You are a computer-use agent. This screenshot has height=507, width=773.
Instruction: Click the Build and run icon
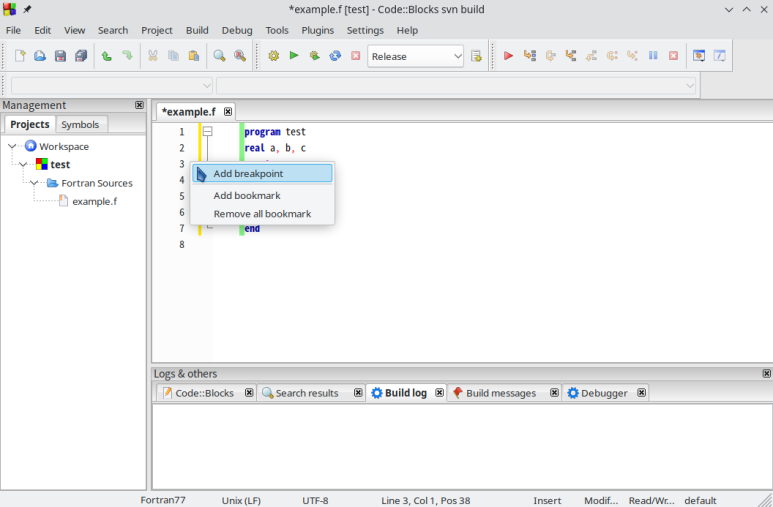click(315, 56)
